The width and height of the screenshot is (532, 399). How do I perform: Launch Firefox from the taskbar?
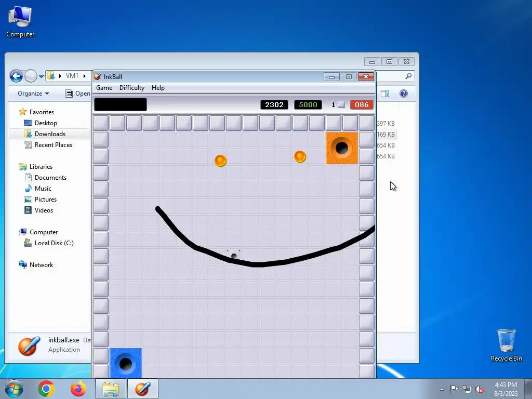[x=78, y=389]
